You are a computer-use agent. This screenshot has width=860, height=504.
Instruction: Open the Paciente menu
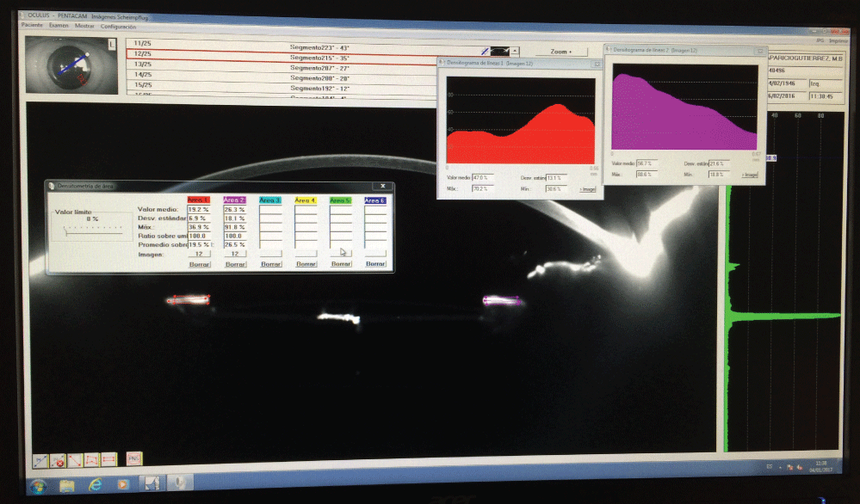click(x=32, y=26)
